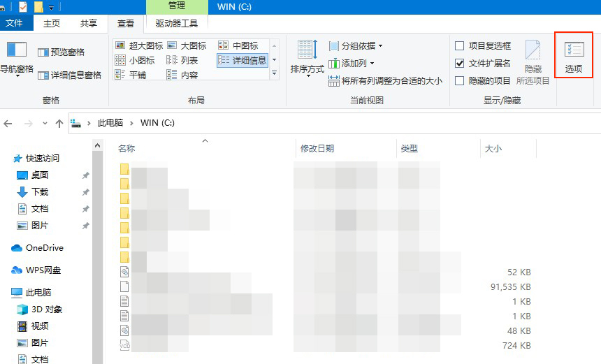Expand the layout gallery more arrow

pos(274,73)
